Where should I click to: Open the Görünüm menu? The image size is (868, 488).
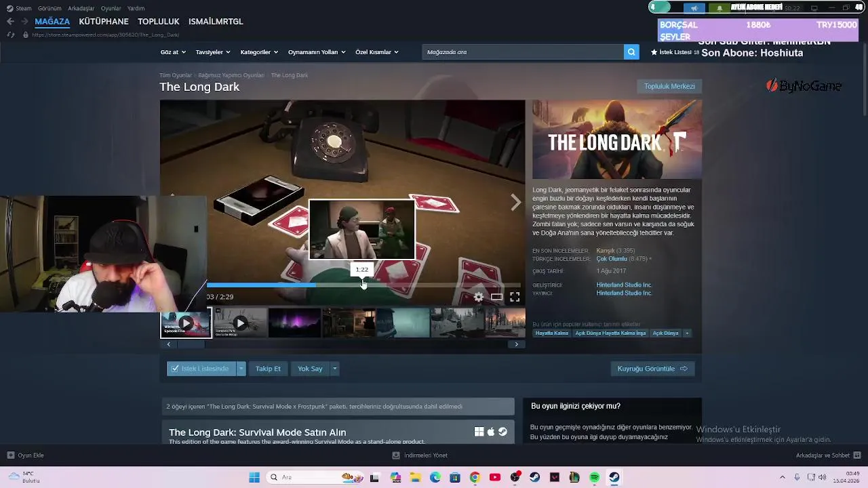50,8
